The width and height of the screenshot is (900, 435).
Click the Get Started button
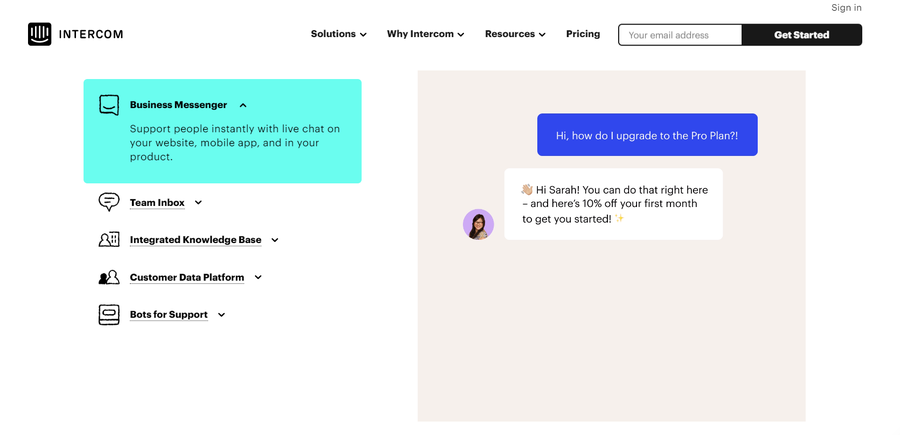(x=802, y=35)
